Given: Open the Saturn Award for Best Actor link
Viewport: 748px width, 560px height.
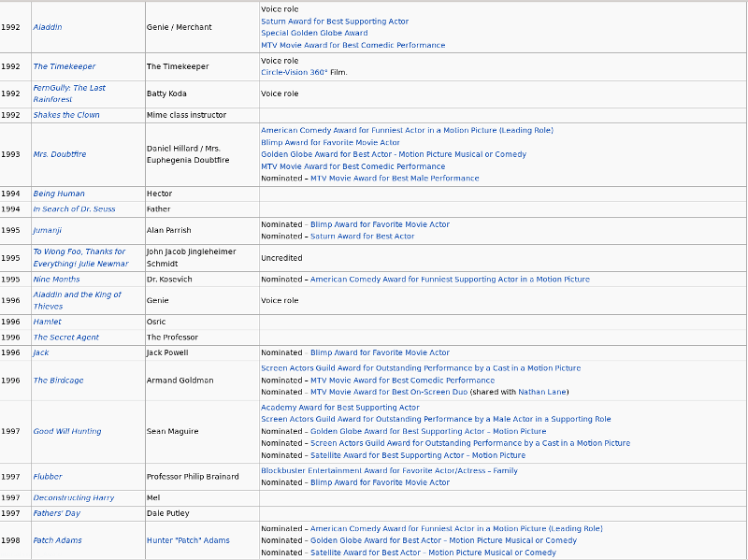Looking at the screenshot, I should tap(362, 237).
